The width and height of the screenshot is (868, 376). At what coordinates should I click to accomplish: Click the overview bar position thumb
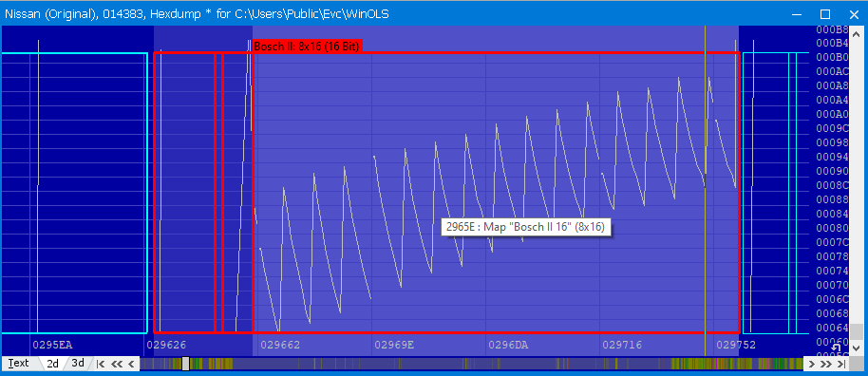[186, 364]
